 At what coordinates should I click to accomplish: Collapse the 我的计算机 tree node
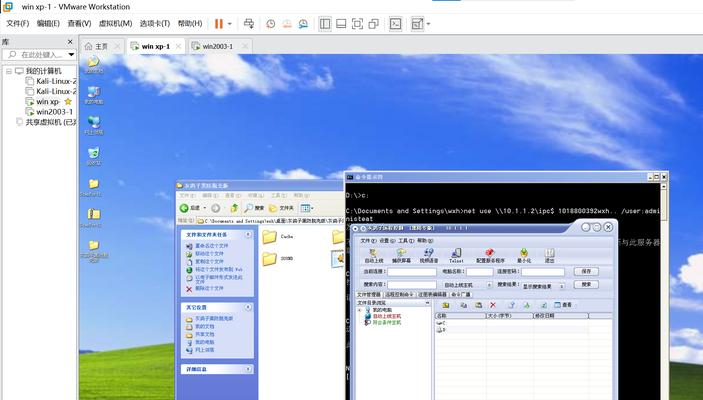pyautogui.click(x=9, y=71)
